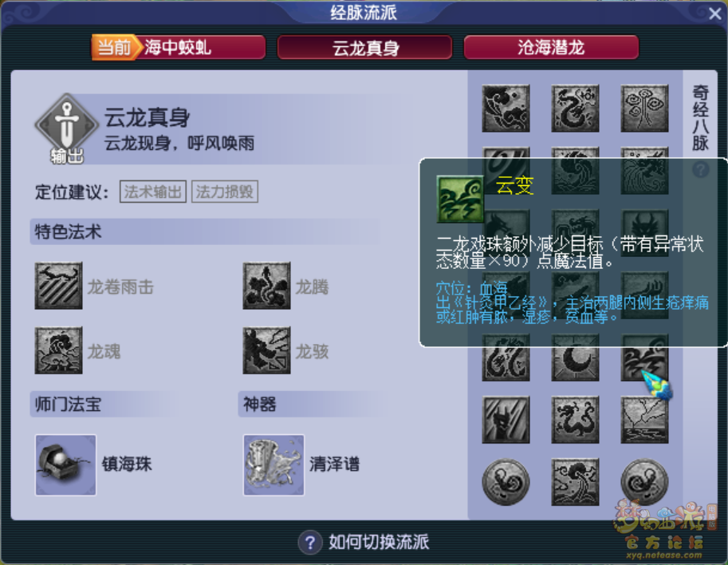
Task: Open the 如何切换流派 help link
Action: pos(364,542)
